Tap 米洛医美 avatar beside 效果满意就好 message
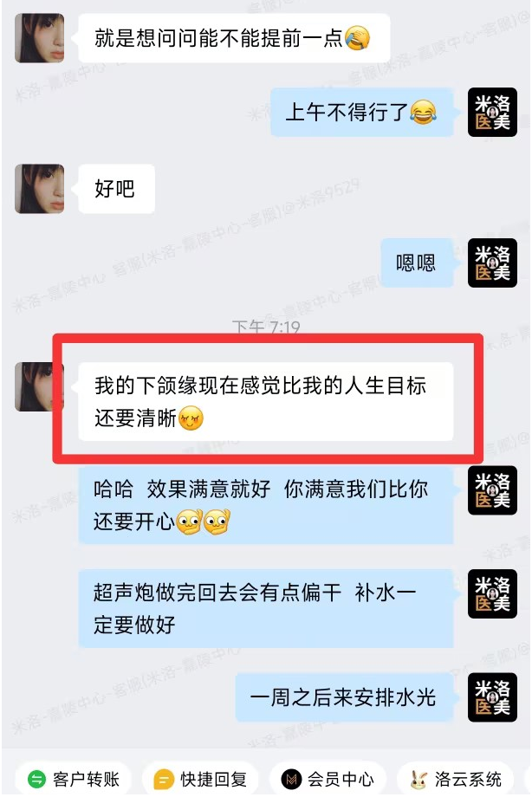Screen dimensions: 532x797 492,490
